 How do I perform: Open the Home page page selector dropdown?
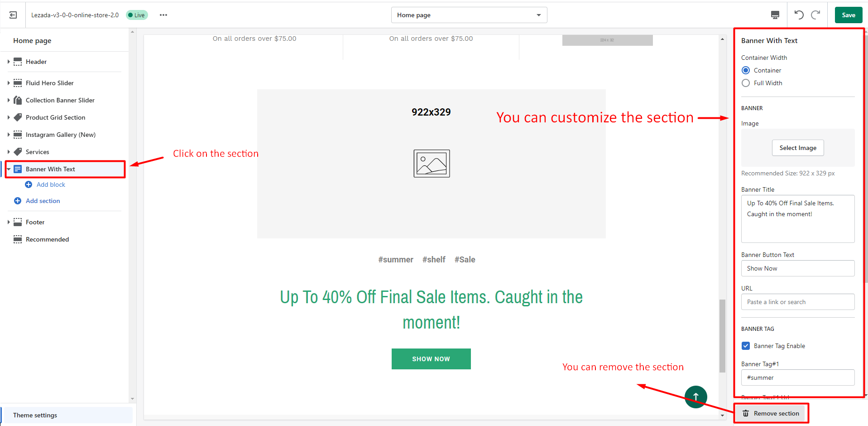(x=469, y=15)
